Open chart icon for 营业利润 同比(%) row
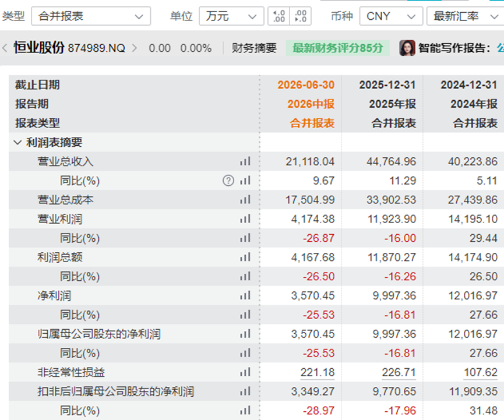 pos(245,238)
